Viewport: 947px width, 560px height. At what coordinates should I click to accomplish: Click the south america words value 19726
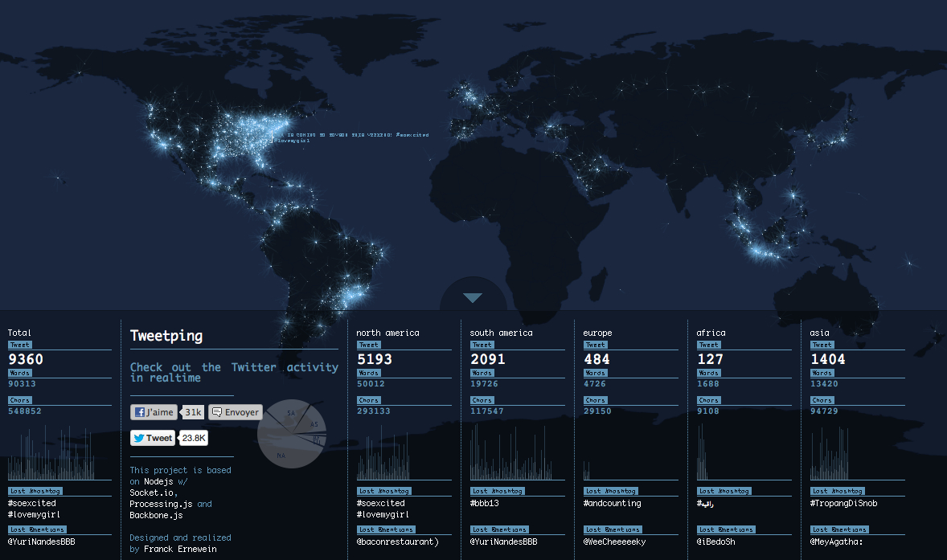point(485,384)
